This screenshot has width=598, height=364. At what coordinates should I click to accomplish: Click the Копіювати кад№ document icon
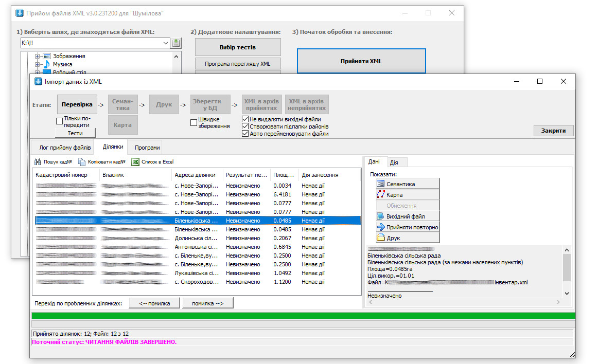(82, 162)
